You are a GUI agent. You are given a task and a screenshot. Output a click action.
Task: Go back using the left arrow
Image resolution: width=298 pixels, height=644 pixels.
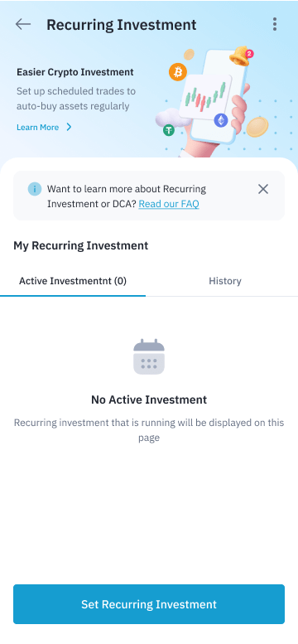pos(23,24)
